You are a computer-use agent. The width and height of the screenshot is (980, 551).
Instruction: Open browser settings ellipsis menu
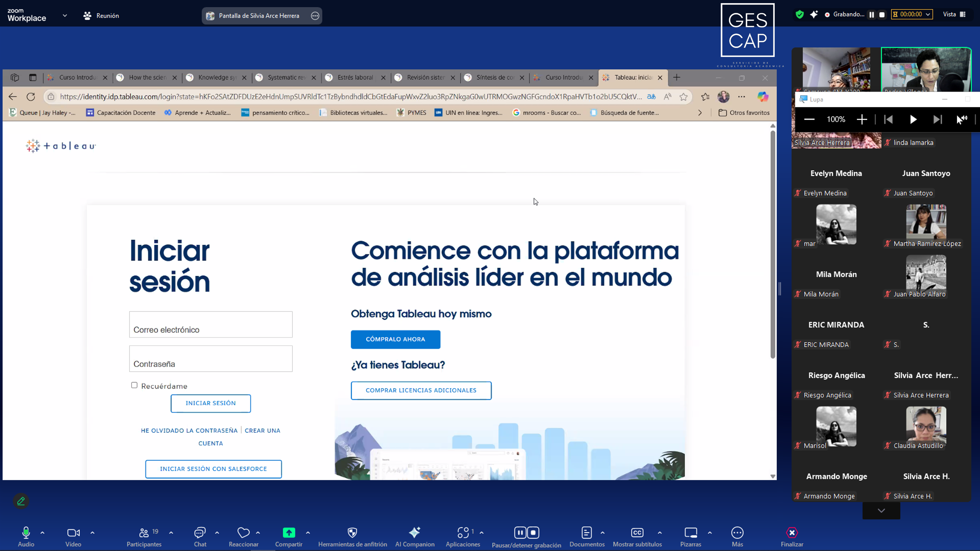click(741, 97)
